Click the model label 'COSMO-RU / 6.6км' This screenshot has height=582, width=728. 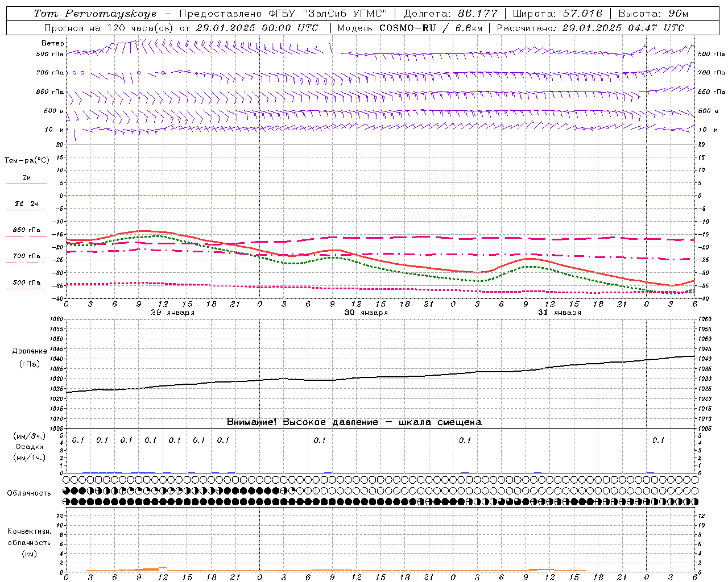click(431, 28)
